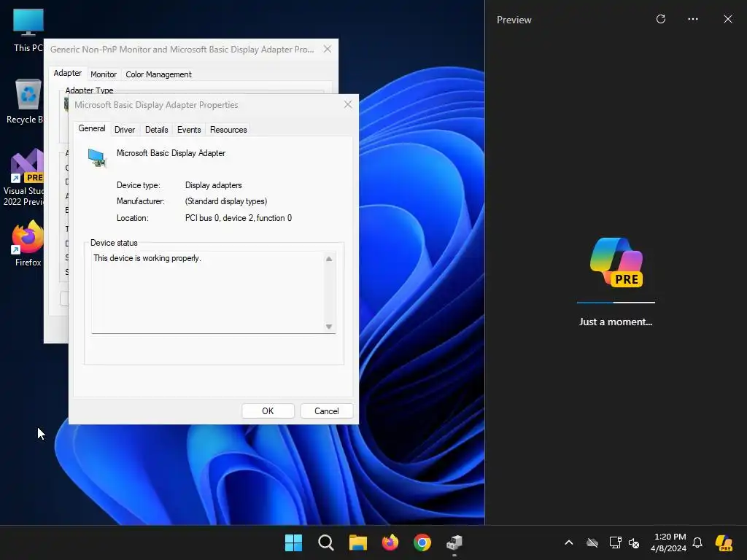
Task: Open the Windows Start menu
Action: click(x=293, y=542)
